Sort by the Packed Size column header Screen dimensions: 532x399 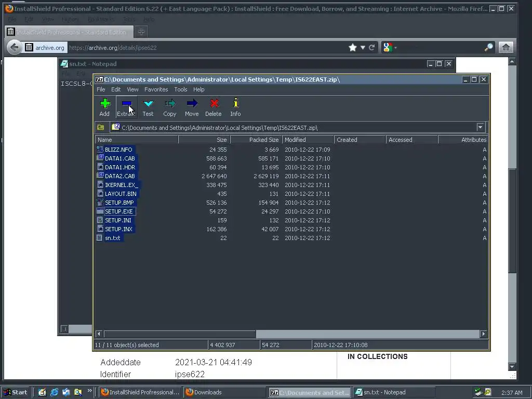coord(256,140)
